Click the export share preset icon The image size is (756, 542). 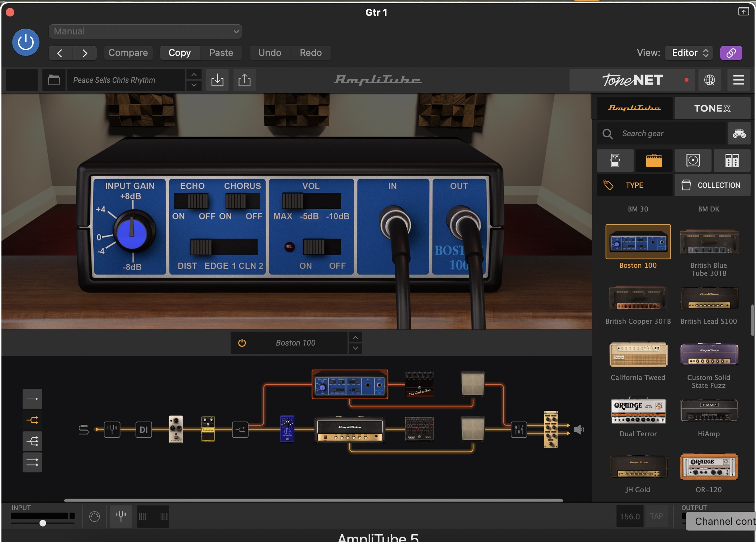tap(245, 80)
